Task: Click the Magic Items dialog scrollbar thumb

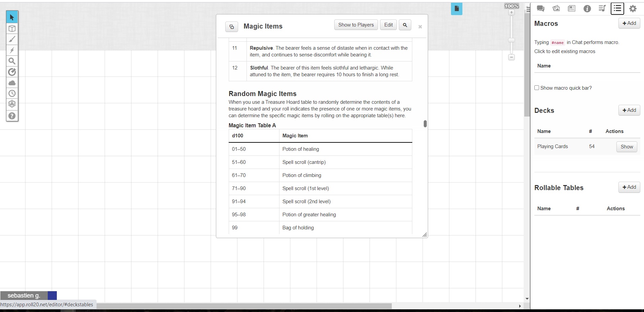Action: (x=425, y=124)
